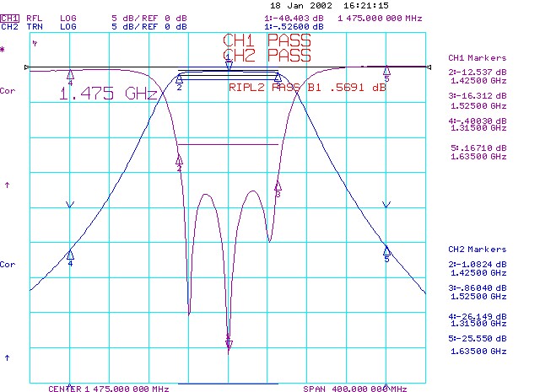Click the CH2 TRN measurement type label
The width and height of the screenshot is (540, 392).
35,26
